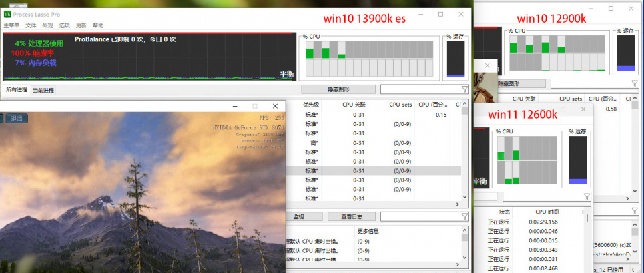Click the lower log filter funnel in 12900k window
The height and width of the screenshot is (273, 644).
point(635,211)
